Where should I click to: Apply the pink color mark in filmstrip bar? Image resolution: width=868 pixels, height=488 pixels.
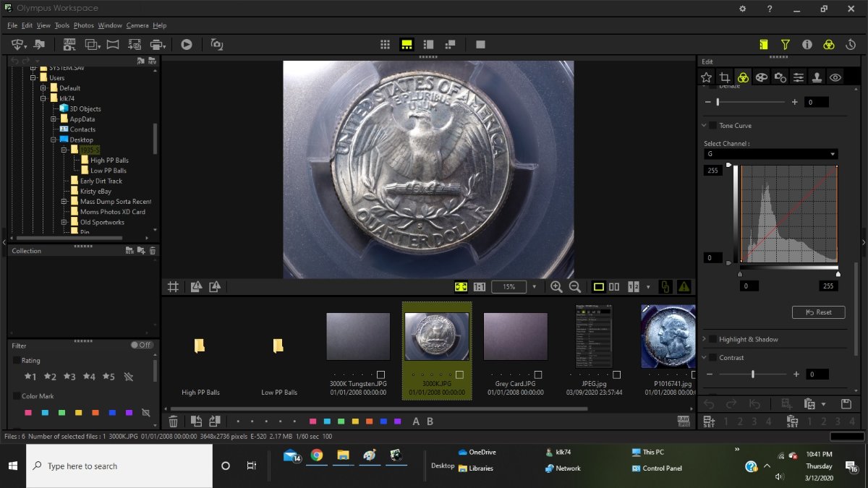tap(312, 421)
